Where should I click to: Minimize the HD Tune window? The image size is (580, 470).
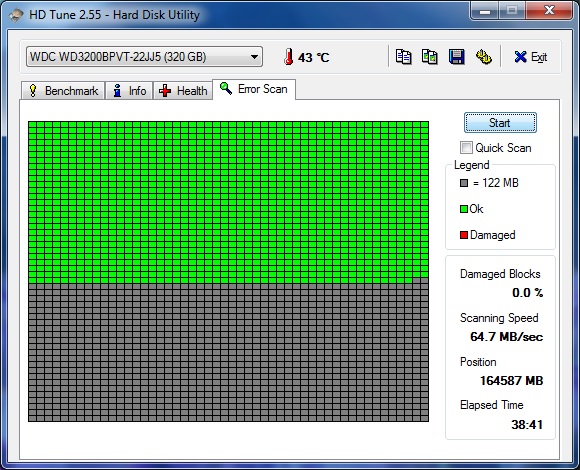[x=485, y=11]
